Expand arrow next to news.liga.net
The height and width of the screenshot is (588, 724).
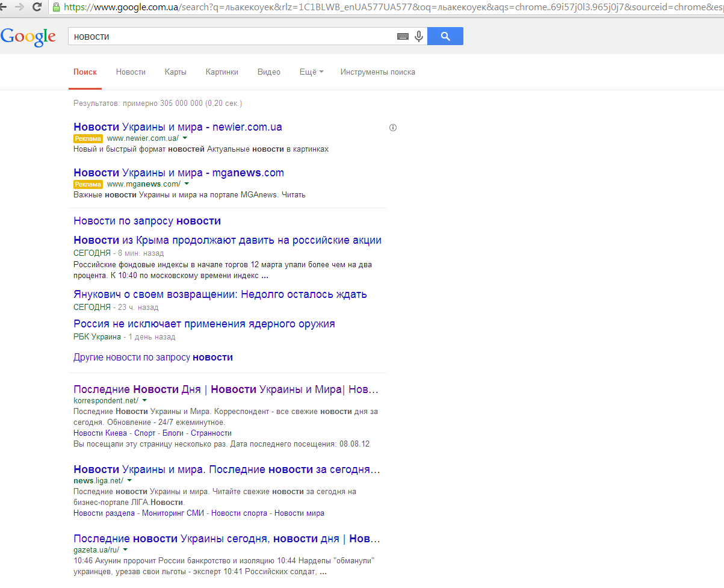(x=129, y=480)
